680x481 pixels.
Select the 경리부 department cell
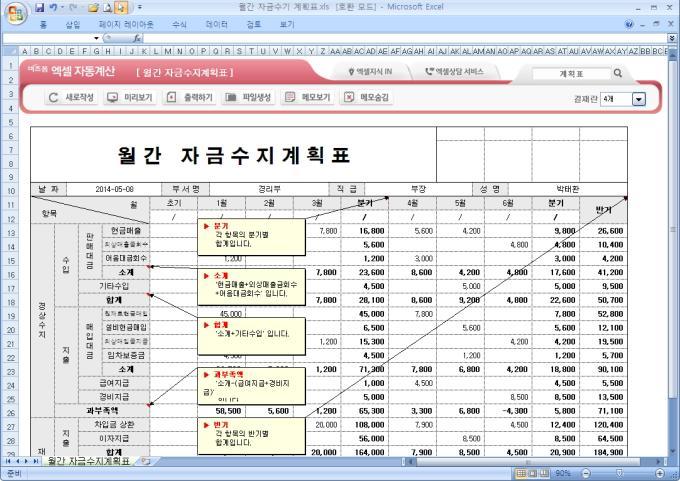269,189
